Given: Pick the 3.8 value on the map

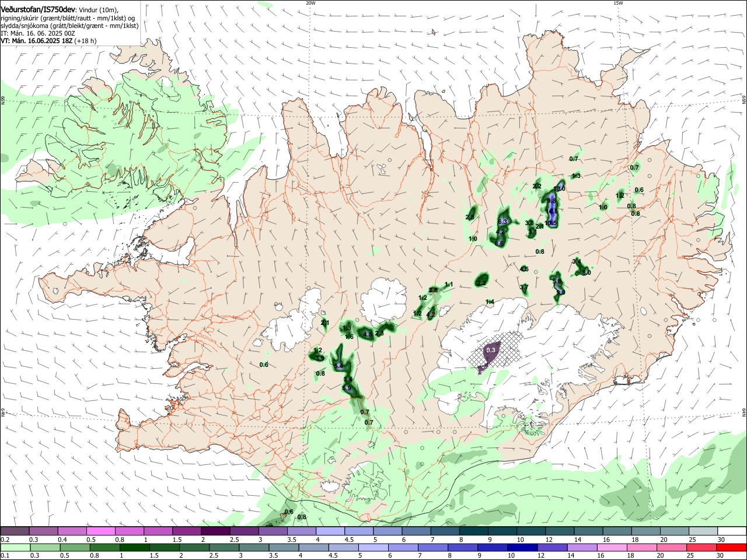Looking at the screenshot, I should click(529, 223).
